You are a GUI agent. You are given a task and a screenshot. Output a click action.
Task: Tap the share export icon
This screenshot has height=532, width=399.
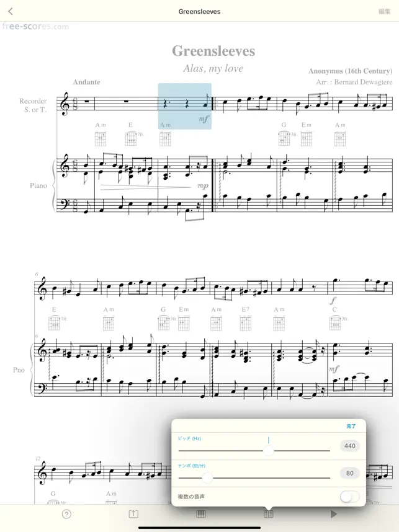click(133, 514)
